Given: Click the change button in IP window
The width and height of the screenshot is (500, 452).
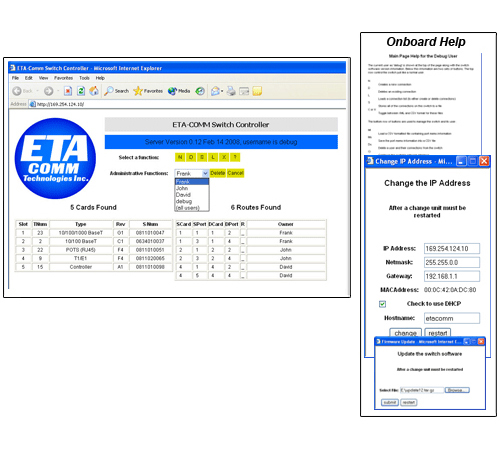Looking at the screenshot, I should pyautogui.click(x=405, y=333).
